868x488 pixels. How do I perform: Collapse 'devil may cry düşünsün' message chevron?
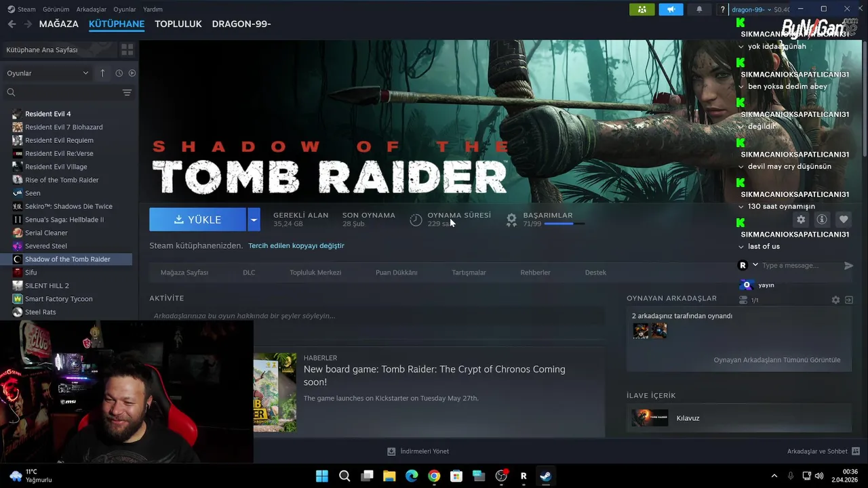coord(741,167)
